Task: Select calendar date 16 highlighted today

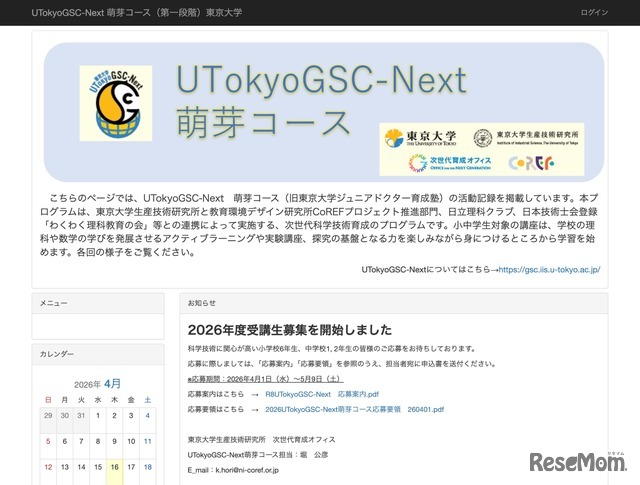Action: click(115, 467)
